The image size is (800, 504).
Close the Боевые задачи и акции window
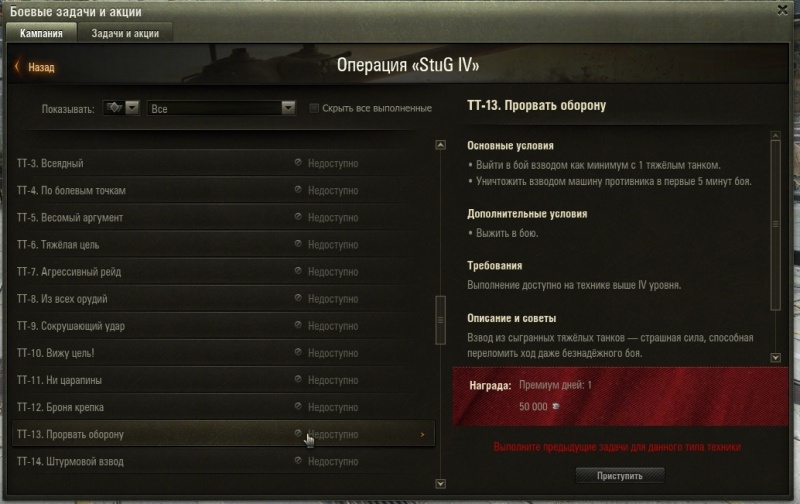[782, 10]
